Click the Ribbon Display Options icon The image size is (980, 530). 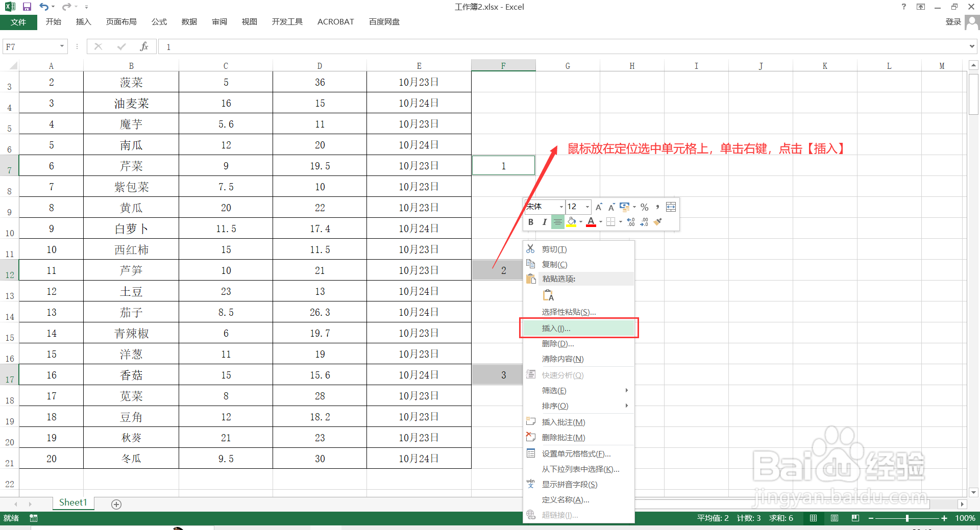tap(921, 7)
